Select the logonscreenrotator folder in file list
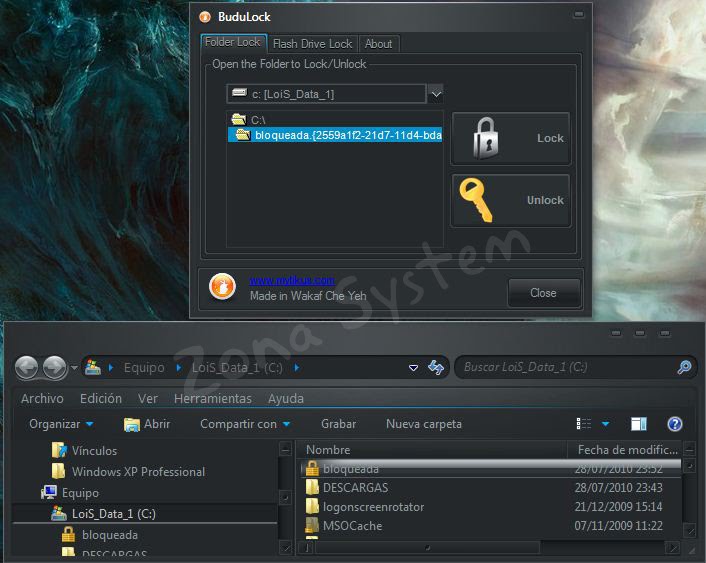This screenshot has width=706, height=563. coord(491,507)
